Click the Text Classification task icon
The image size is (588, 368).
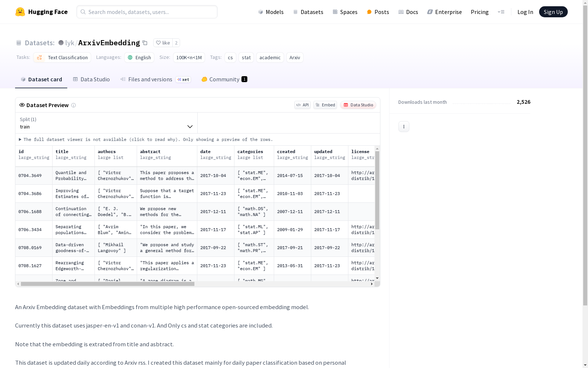click(x=40, y=57)
